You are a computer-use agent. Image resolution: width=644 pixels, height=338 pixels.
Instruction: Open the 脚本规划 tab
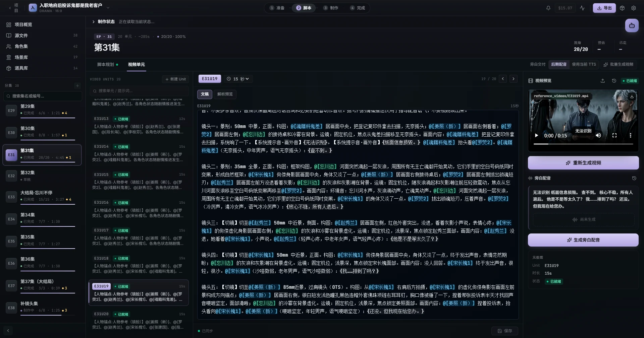pos(107,65)
